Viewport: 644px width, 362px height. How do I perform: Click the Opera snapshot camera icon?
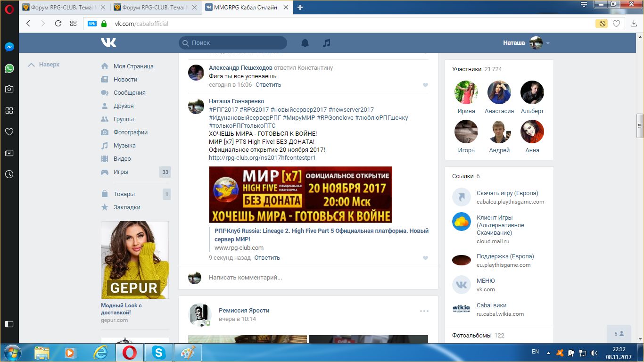[x=9, y=89]
